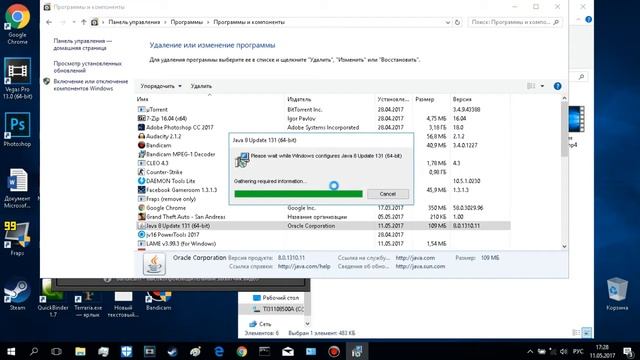
Task: Open http://java.sun.com link in details pane
Action: click(x=420, y=267)
